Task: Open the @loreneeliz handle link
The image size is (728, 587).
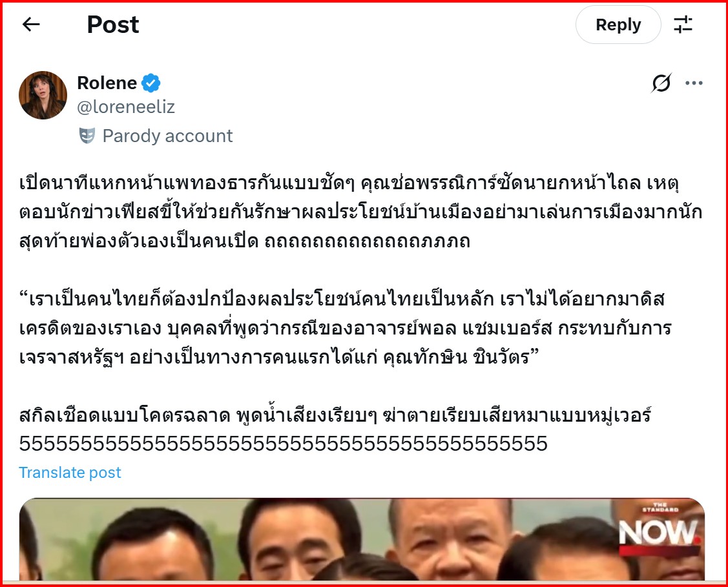Action: click(126, 107)
